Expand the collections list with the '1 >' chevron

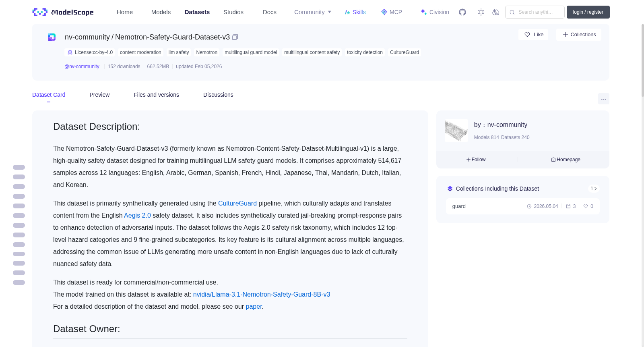pos(594,189)
